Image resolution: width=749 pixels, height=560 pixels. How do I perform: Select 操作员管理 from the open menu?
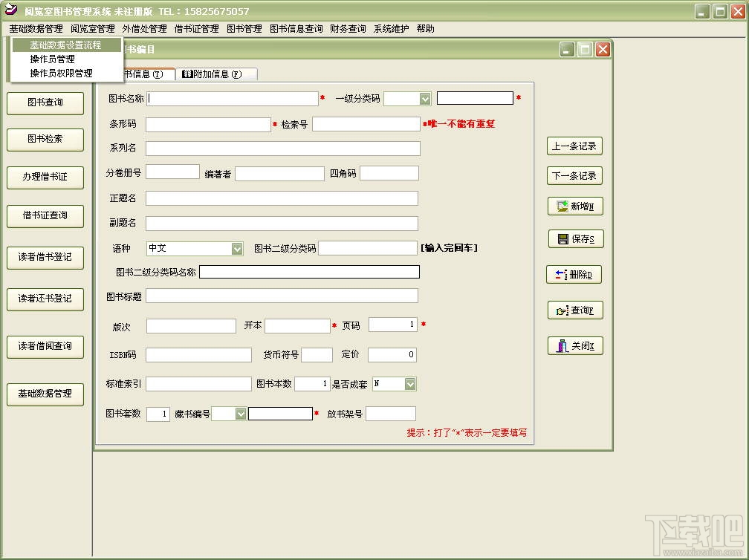pos(52,59)
